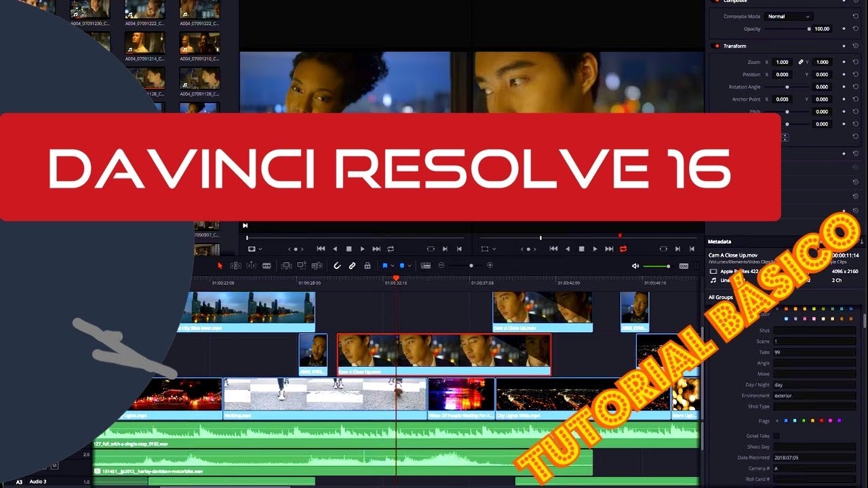Toggle the Zoom X/Y link chain icon

pyautogui.click(x=801, y=62)
